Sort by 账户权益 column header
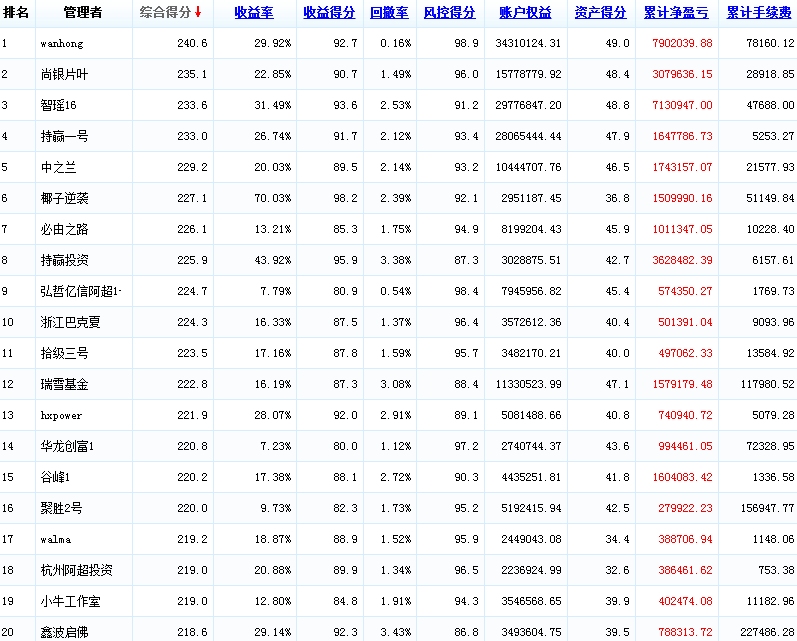This screenshot has width=797, height=641. [525, 13]
